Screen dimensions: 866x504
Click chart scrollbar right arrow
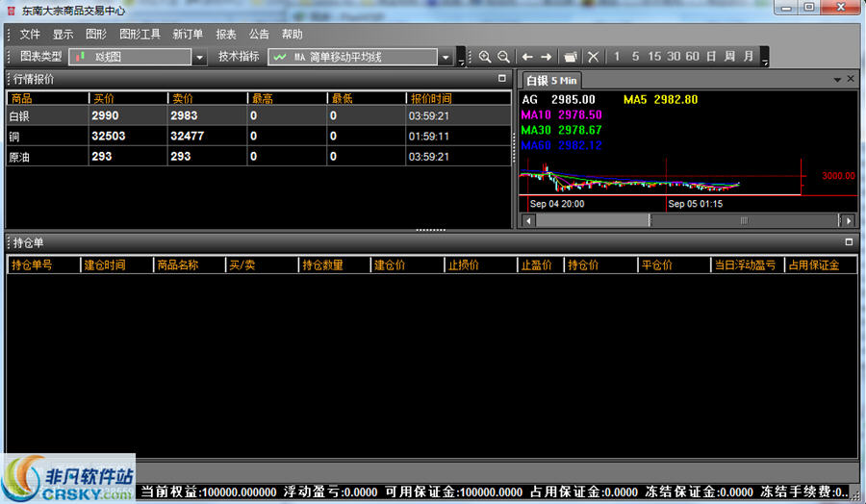pyautogui.click(x=849, y=221)
